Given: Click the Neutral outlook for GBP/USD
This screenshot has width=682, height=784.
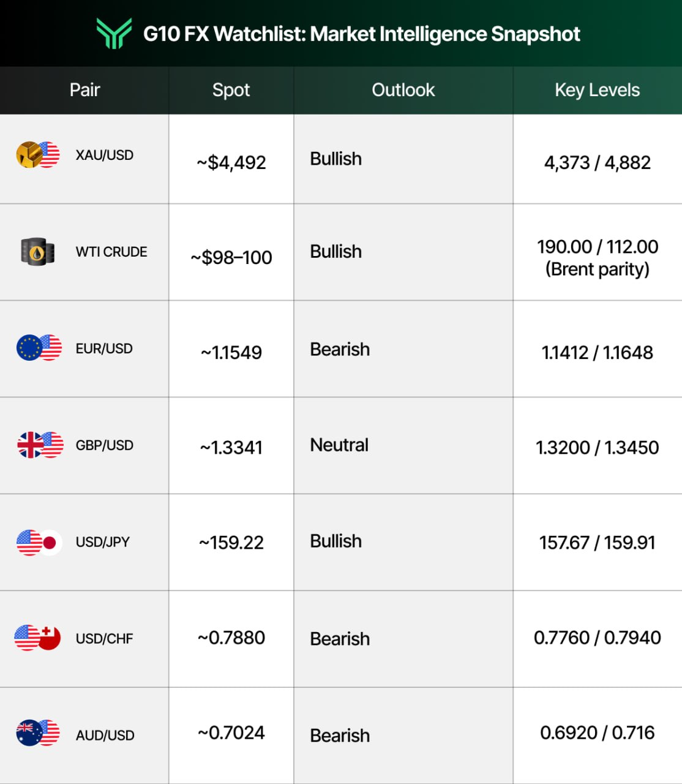Looking at the screenshot, I should pyautogui.click(x=339, y=445).
